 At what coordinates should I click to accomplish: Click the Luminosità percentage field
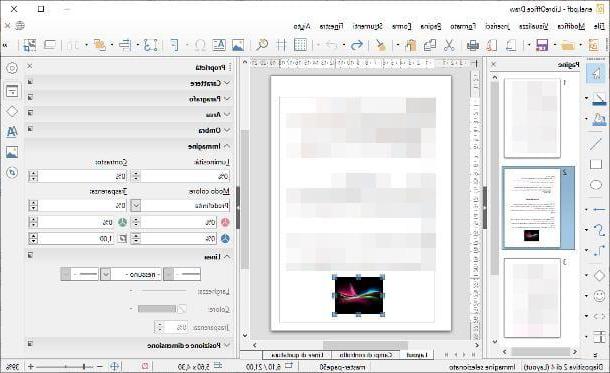click(x=185, y=176)
